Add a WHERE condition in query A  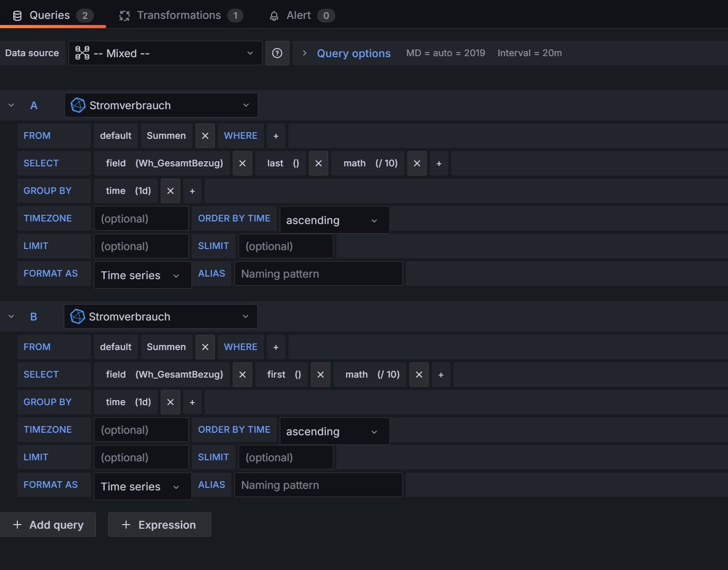[x=276, y=136]
